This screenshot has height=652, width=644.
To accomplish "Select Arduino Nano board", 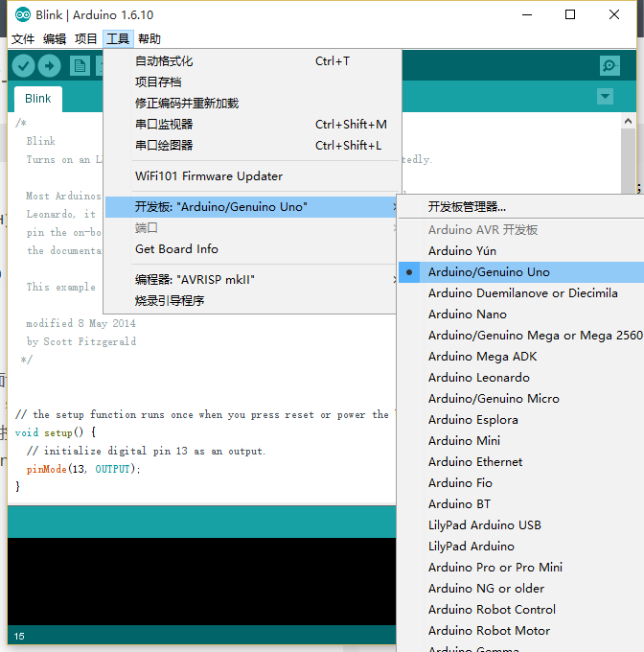I will (521, 314).
